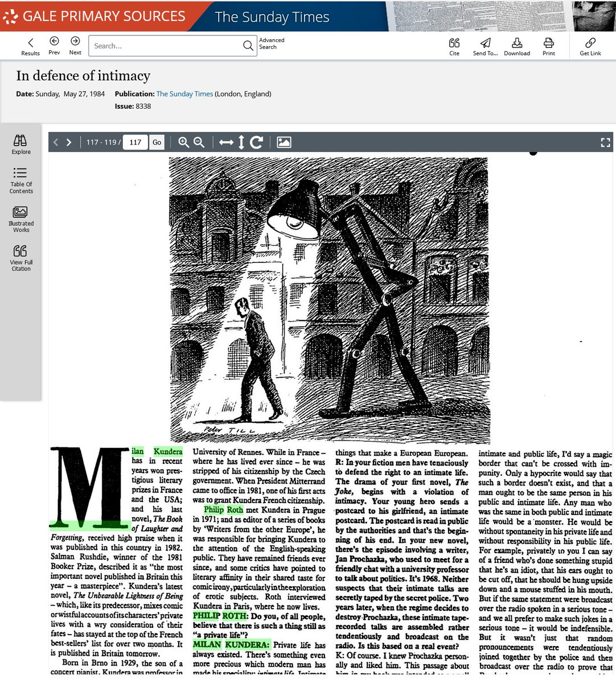Rotate the page image
This screenshot has height=683, width=616.
pyautogui.click(x=256, y=142)
